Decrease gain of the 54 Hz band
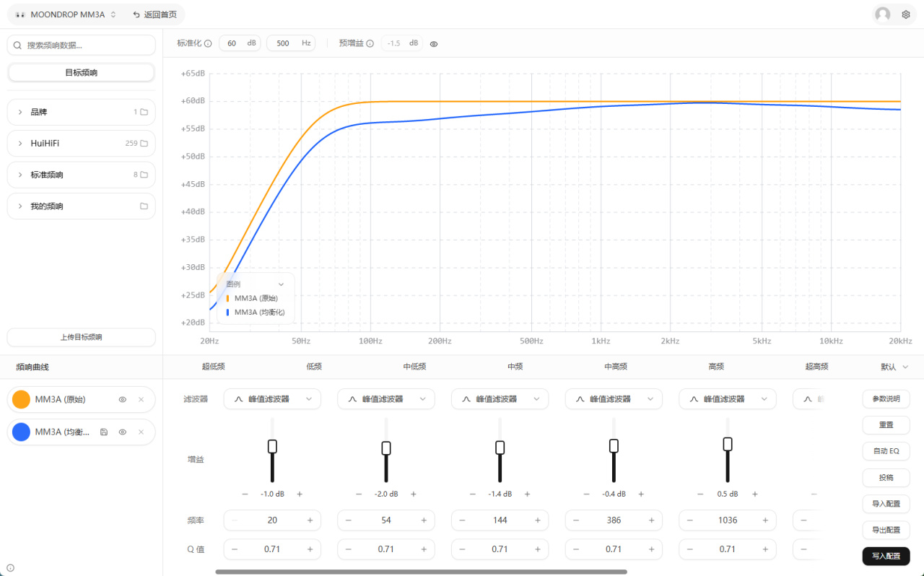 tap(359, 494)
